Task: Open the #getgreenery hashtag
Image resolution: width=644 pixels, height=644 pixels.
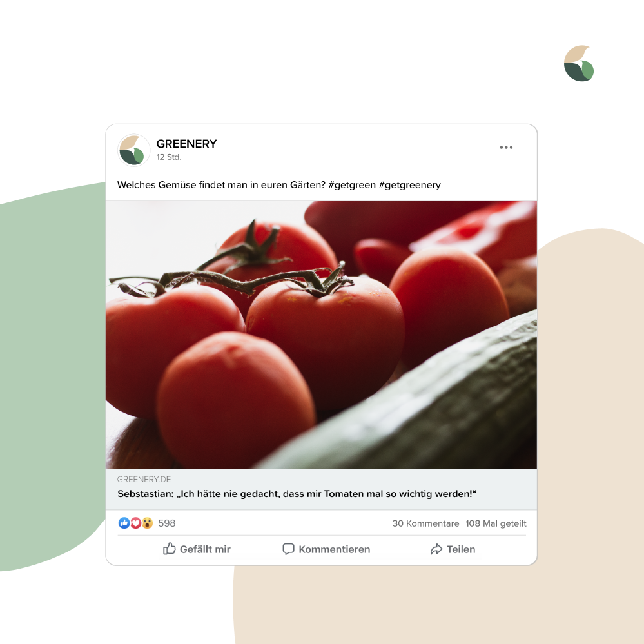Action: pyautogui.click(x=409, y=185)
